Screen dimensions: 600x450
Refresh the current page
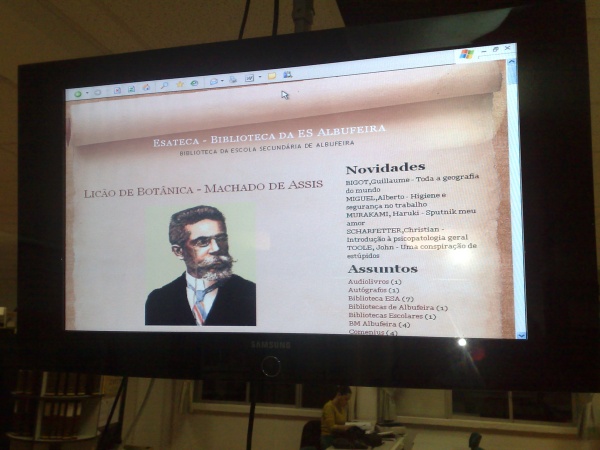[131, 89]
